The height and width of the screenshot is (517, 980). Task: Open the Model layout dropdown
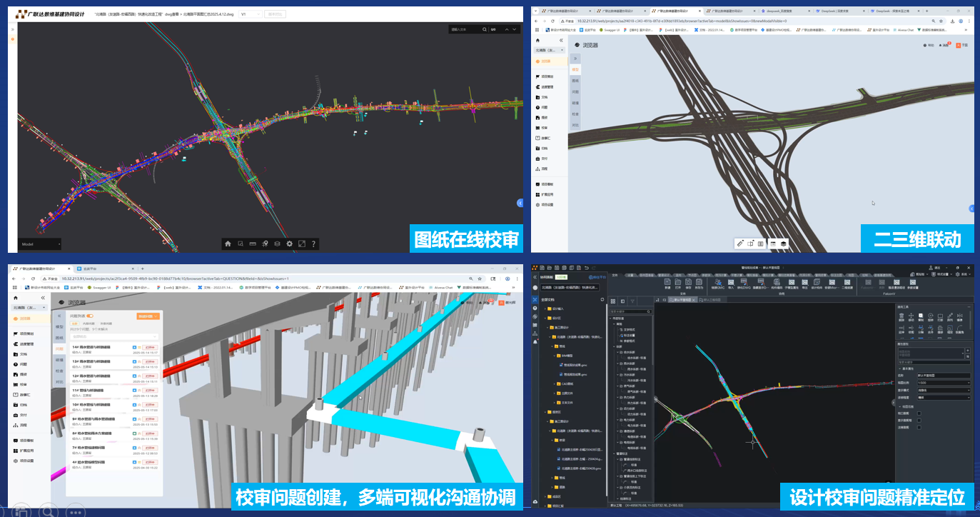pos(40,244)
